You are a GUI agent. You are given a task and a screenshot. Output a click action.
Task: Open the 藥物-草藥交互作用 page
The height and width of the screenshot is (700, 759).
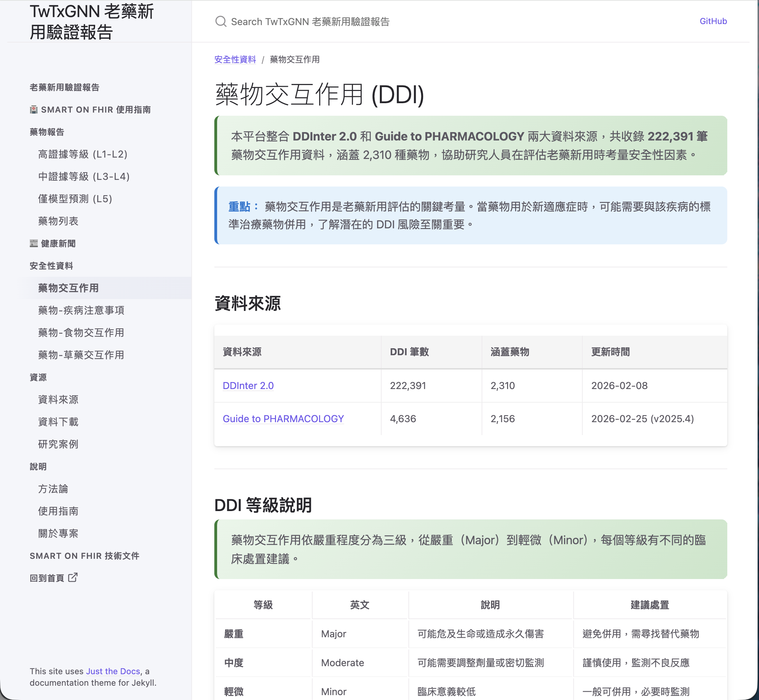pos(80,355)
